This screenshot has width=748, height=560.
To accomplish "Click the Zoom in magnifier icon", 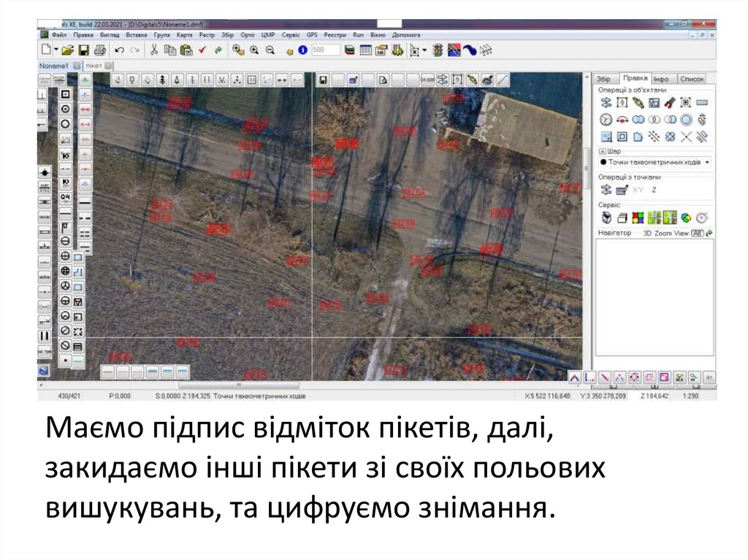I will (x=253, y=50).
